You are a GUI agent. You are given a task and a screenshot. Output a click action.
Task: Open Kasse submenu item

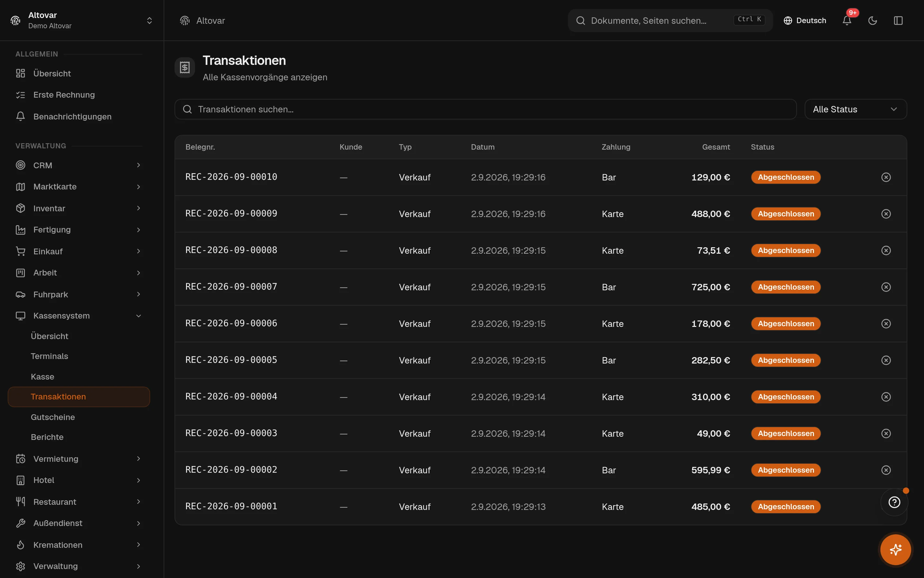tap(79, 377)
